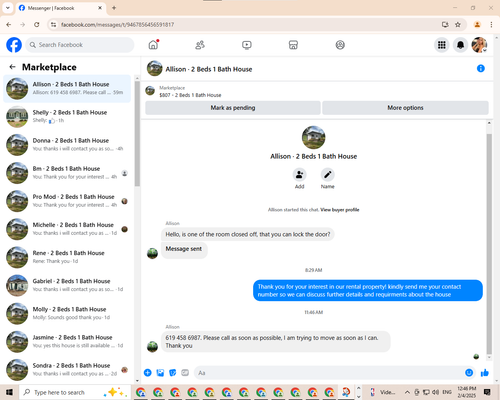The width and height of the screenshot is (500, 400).
Task: Open the Groups circle icon
Action: pos(340,45)
